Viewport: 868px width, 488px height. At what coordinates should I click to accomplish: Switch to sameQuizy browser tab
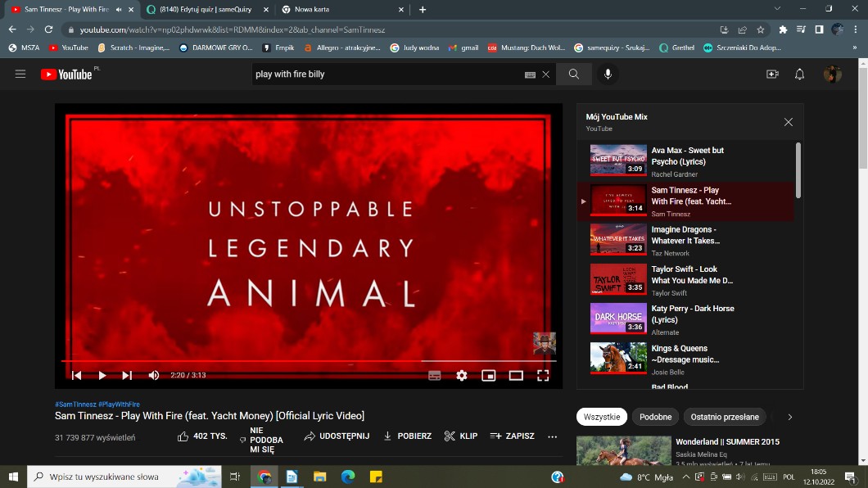(205, 10)
